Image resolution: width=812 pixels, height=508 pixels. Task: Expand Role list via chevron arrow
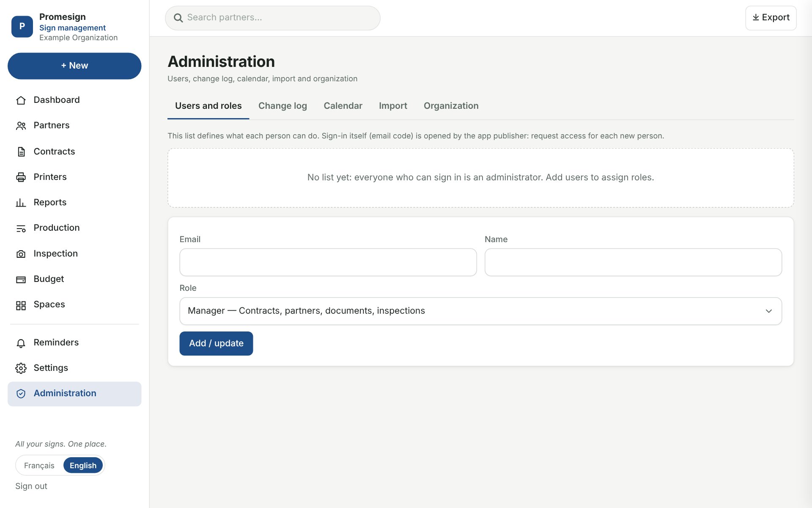[x=768, y=311]
